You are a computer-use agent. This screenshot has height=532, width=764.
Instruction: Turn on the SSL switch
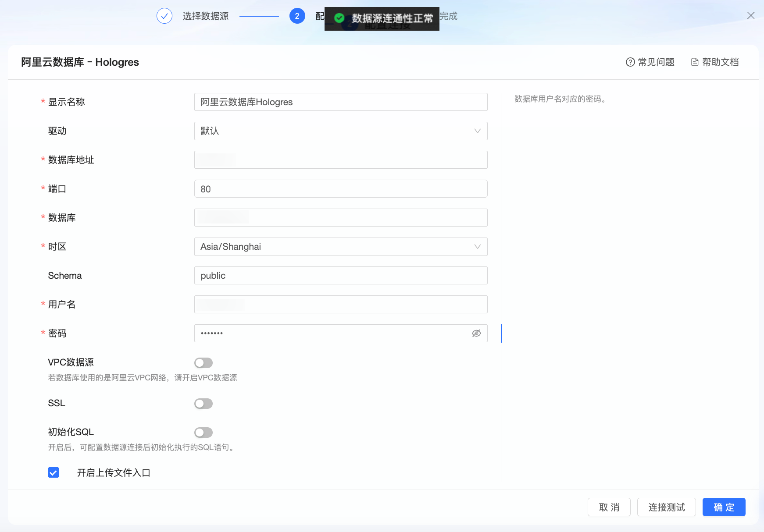(203, 404)
